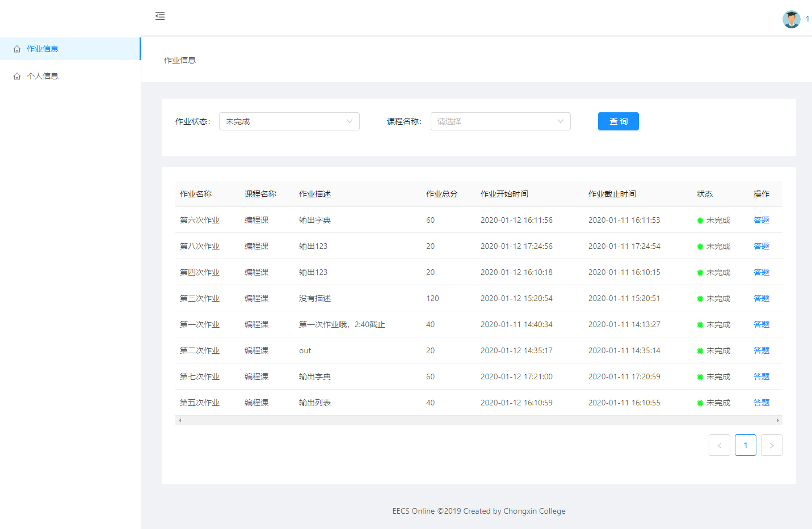Click the home icon beside 个人信息
This screenshot has height=529, width=812.
coord(17,76)
